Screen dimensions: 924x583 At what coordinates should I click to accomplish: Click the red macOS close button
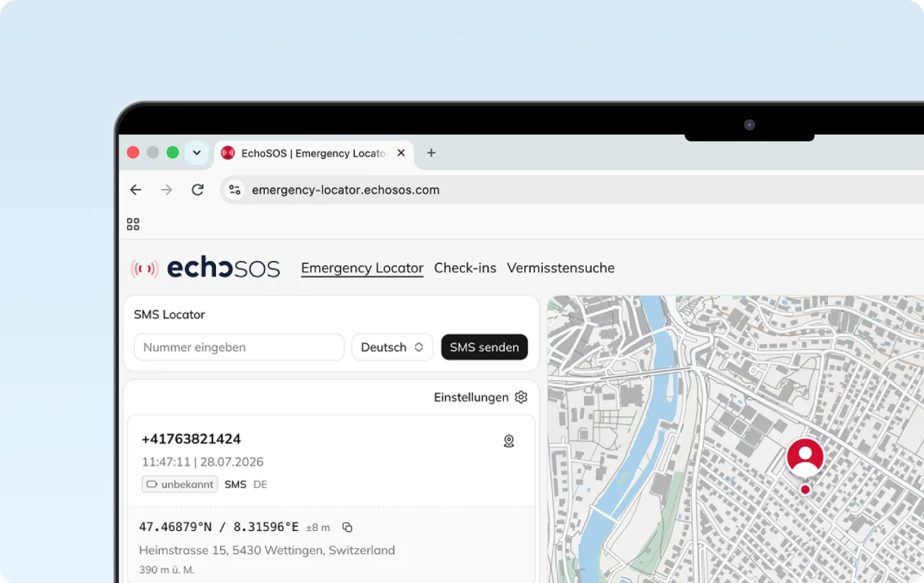click(133, 152)
